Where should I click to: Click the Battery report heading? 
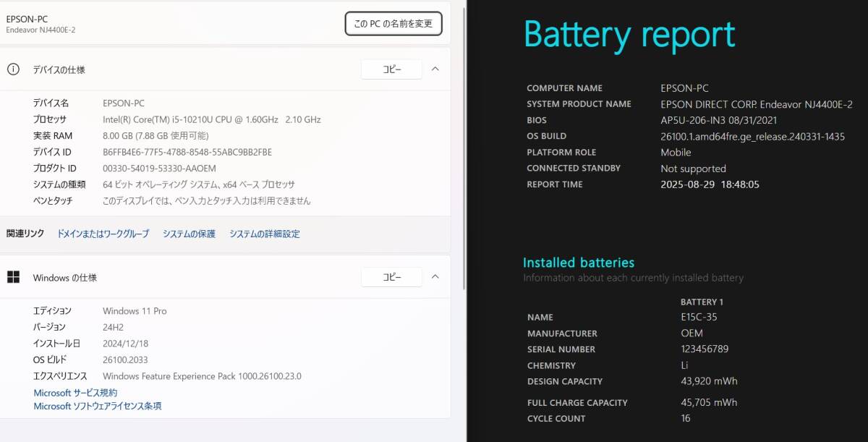(629, 35)
